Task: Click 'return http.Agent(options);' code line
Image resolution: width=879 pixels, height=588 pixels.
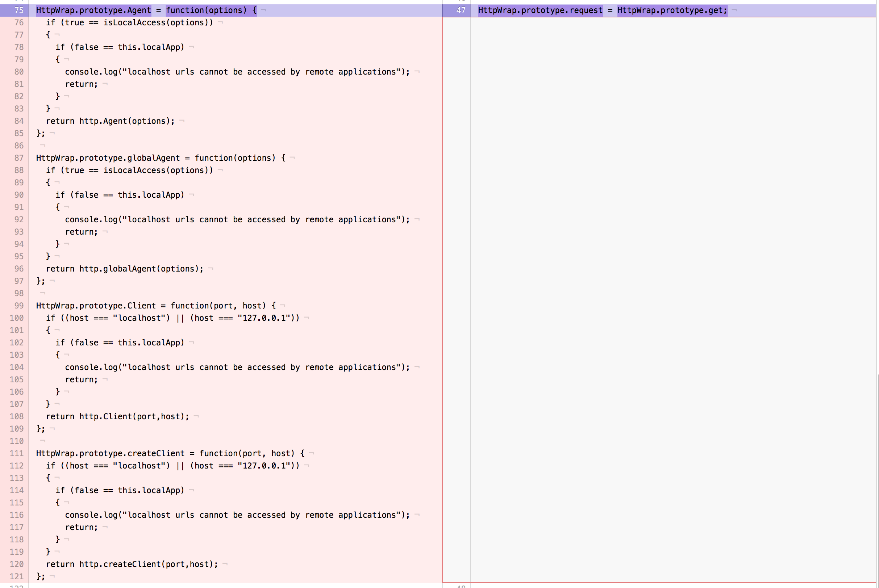Action: coord(110,121)
